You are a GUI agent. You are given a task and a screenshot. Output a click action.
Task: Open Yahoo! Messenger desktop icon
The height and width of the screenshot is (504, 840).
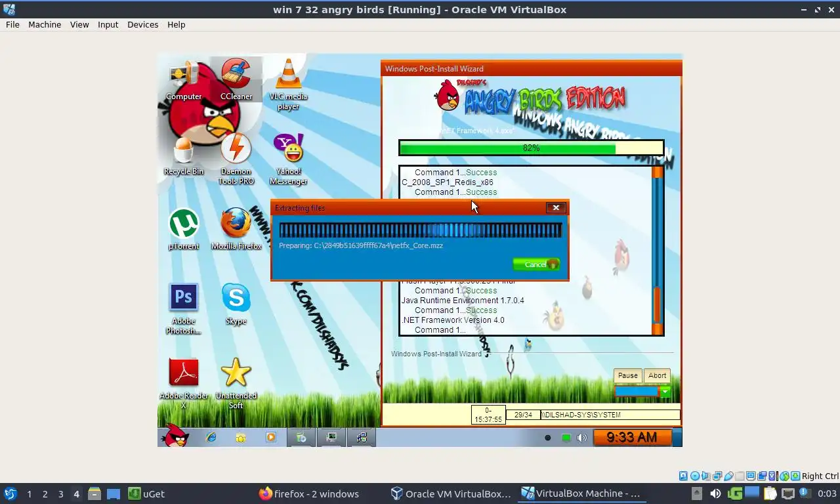[288, 159]
